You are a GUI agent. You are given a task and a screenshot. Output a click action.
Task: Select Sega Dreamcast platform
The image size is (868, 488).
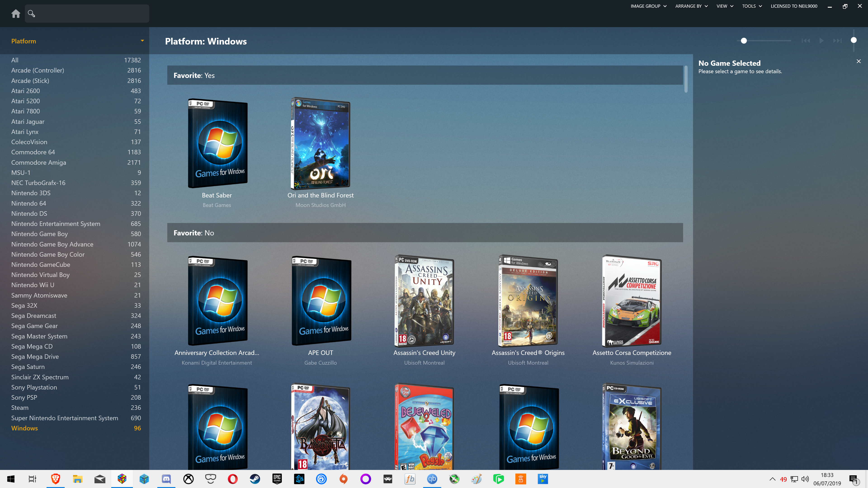tap(76, 316)
